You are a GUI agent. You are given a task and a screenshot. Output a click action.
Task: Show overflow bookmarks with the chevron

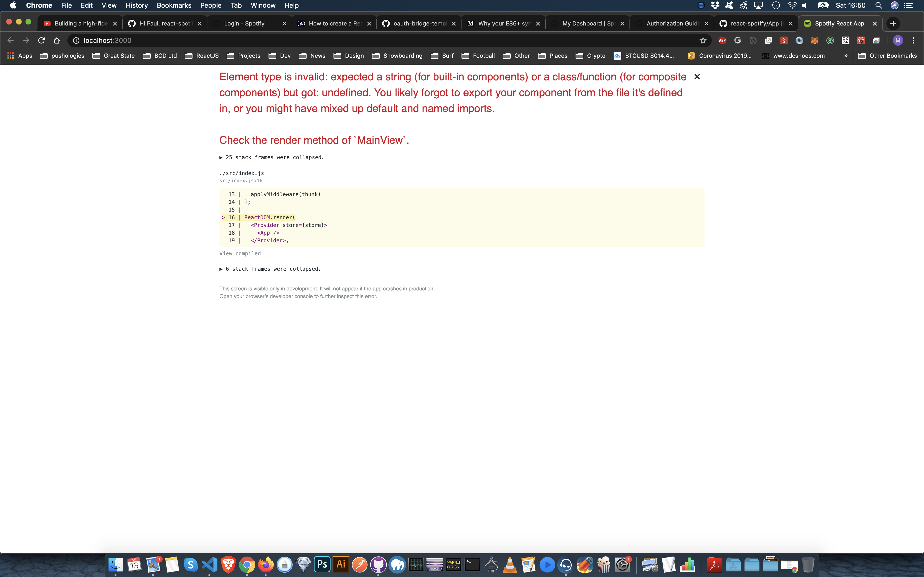point(846,55)
